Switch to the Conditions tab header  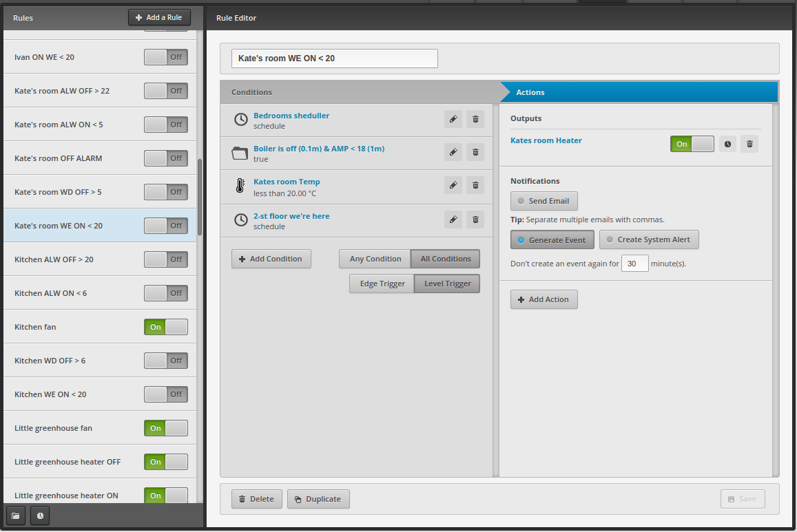360,92
